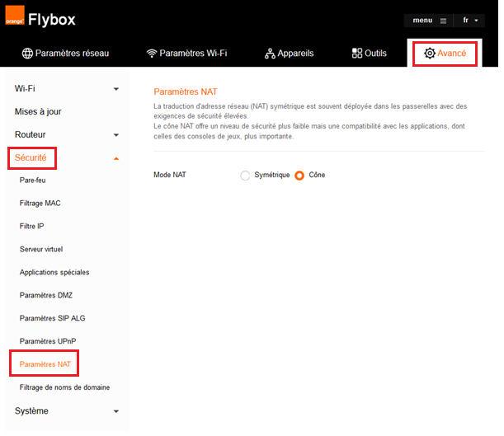Click the Outils grid icon

357,54
